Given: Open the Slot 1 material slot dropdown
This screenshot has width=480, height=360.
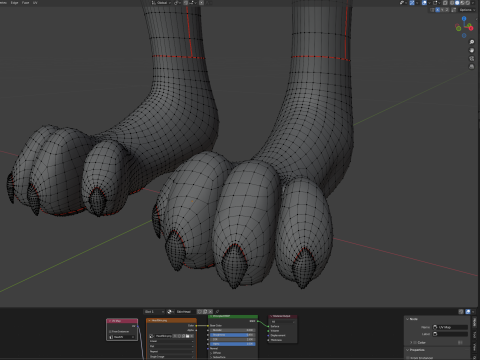Looking at the screenshot, I should 154,312.
